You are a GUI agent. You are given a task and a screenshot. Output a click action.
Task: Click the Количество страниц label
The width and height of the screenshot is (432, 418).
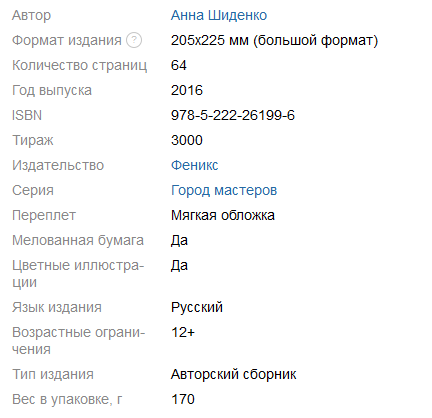tap(79, 66)
